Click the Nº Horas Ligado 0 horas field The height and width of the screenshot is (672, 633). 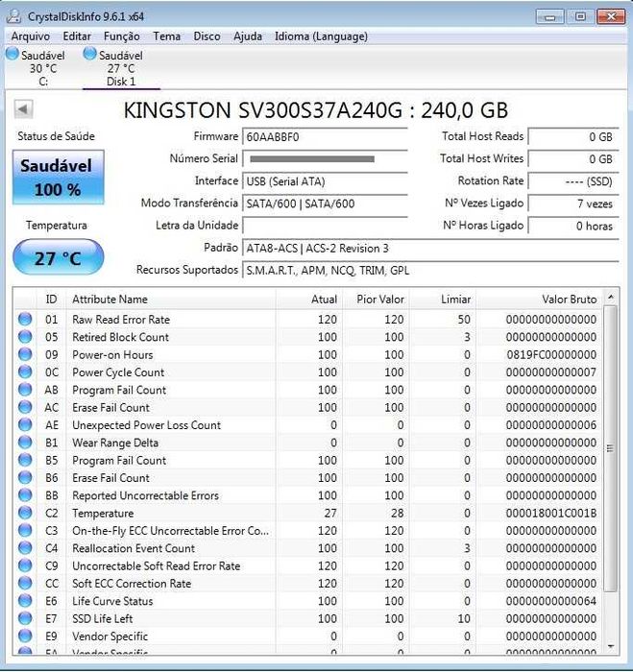point(573,226)
